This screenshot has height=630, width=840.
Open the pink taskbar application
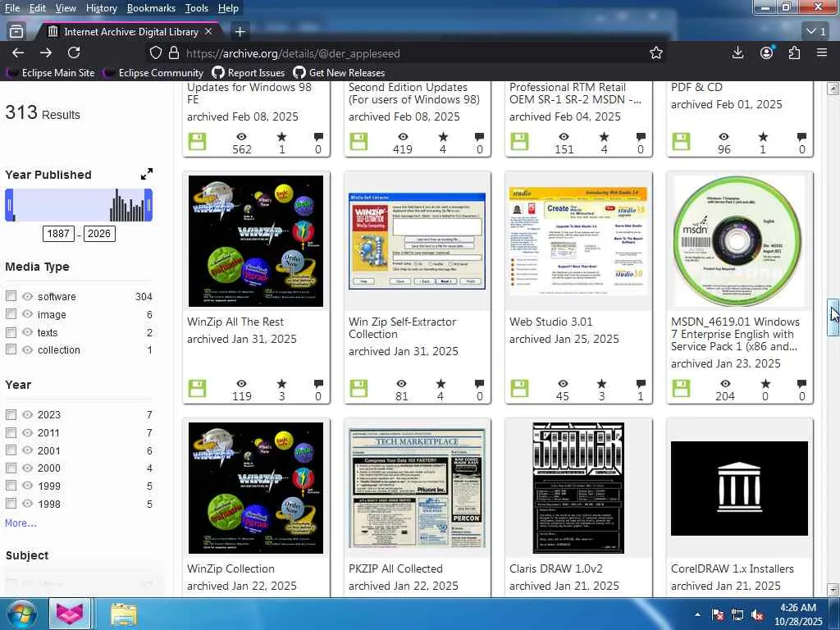[x=71, y=614]
